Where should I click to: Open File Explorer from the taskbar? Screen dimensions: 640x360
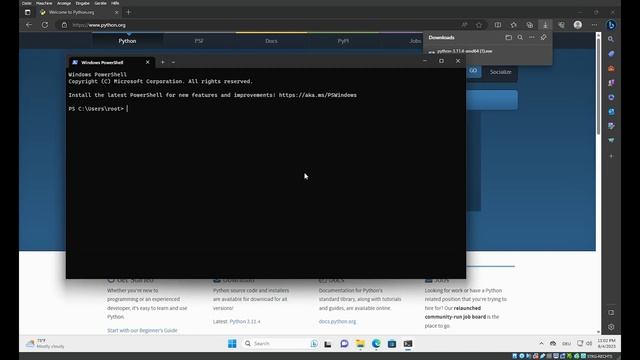coord(360,344)
